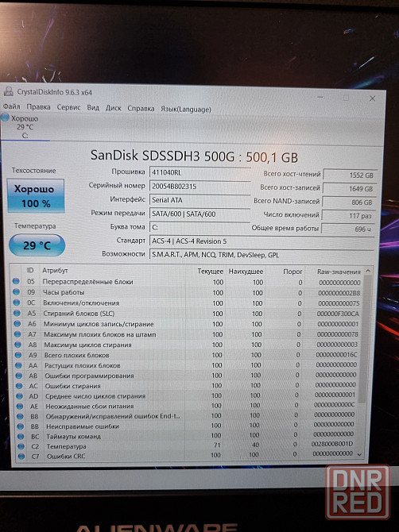399x532 pixels.
Task: Click status dot for attribute A7
Action: (x=17, y=334)
